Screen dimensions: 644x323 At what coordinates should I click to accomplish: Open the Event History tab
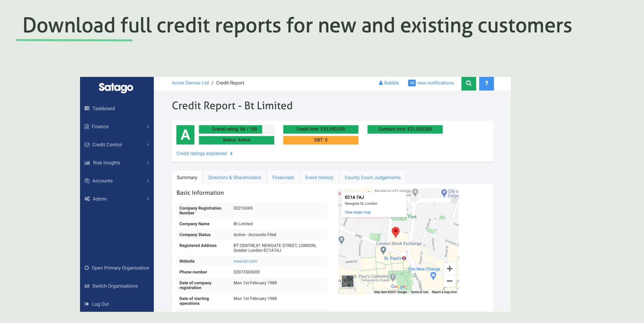point(319,178)
